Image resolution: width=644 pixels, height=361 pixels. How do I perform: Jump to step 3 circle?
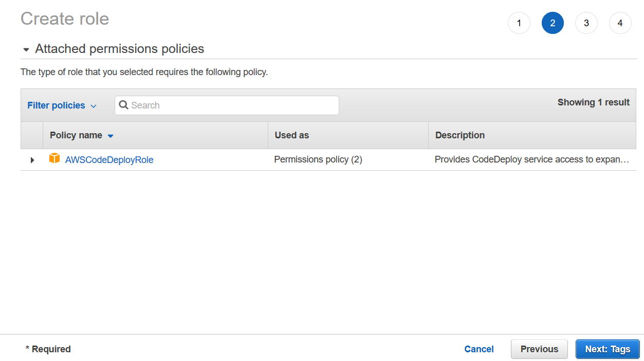pyautogui.click(x=586, y=23)
